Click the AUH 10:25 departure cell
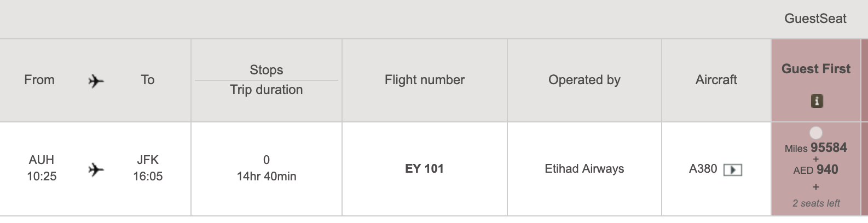Screen dimensions: 868x223 click(x=42, y=168)
